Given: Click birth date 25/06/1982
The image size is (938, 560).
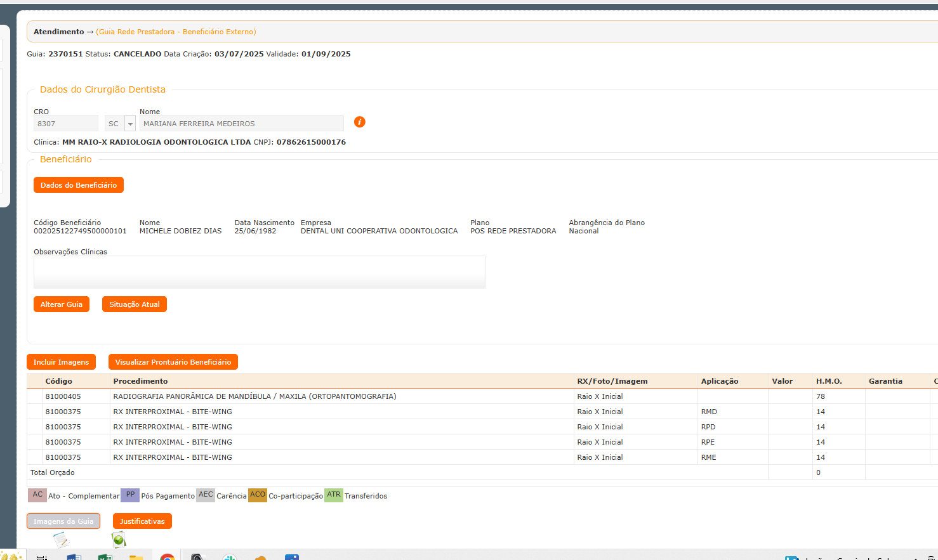Looking at the screenshot, I should (x=256, y=231).
